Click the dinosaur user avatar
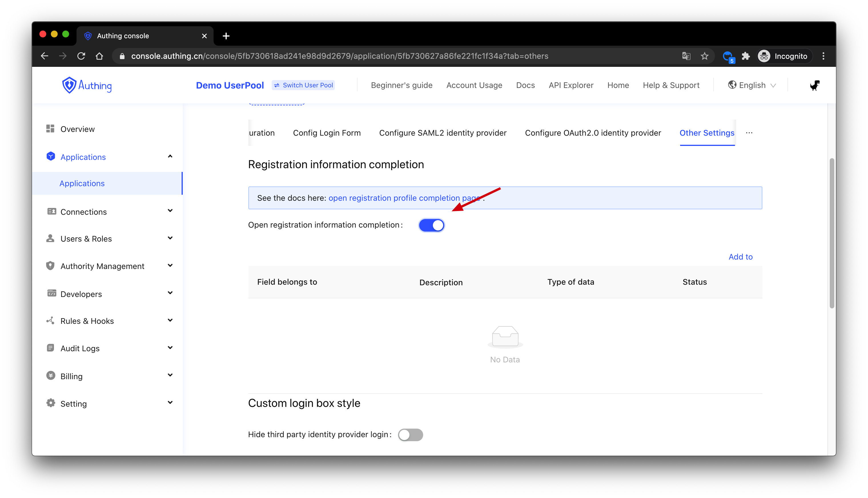Screen dimensions: 868x498 tap(815, 85)
